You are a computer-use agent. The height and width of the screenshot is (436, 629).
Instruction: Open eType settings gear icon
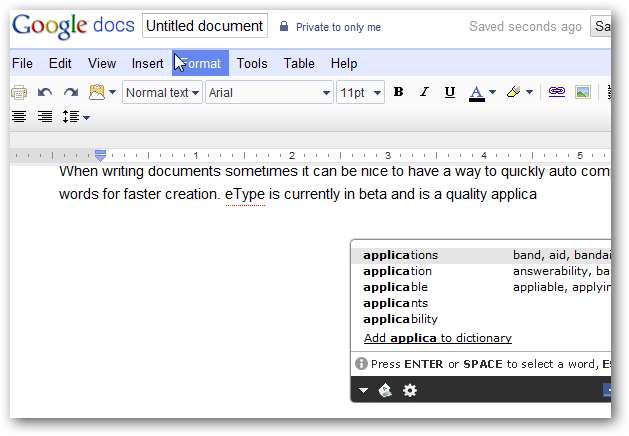410,390
